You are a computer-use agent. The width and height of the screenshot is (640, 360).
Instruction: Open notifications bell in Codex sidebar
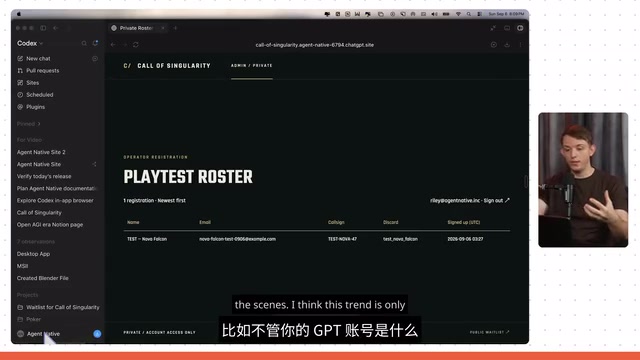(x=95, y=43)
